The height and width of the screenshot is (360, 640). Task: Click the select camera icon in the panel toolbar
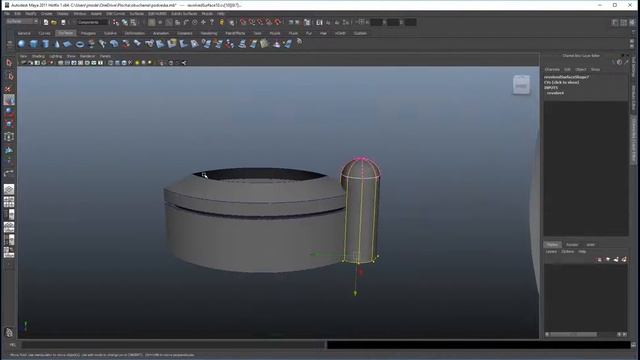click(x=23, y=63)
